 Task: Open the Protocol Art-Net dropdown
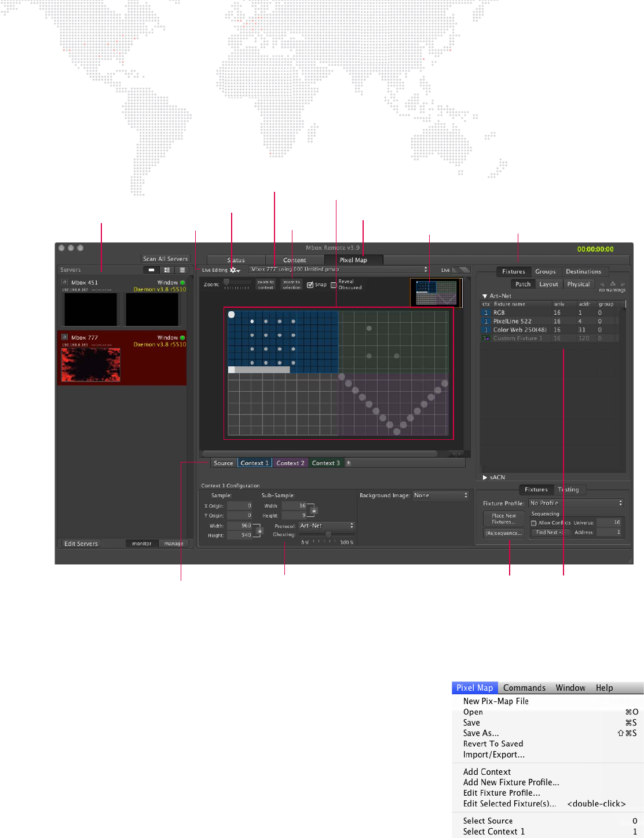tap(327, 526)
